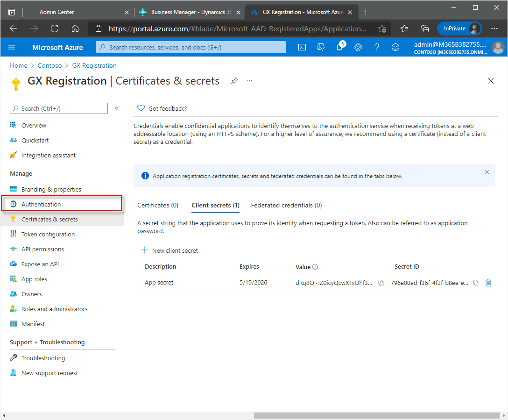Open Authentication in the Manage menu
This screenshot has height=420, width=508.
(41, 204)
